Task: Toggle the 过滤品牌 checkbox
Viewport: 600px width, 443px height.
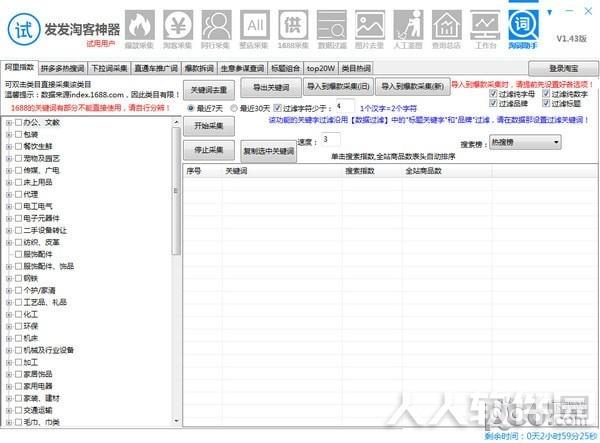Action: 493,103
